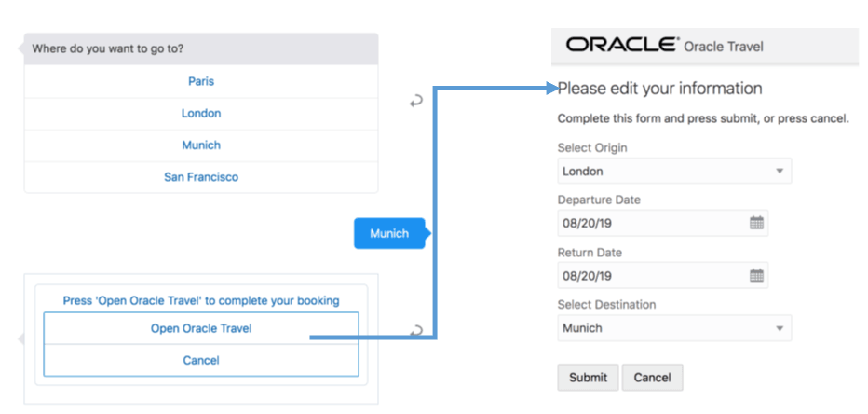This screenshot has width=868, height=414.
Task: Click the reply arrow icon beside destination list
Action: pyautogui.click(x=416, y=101)
